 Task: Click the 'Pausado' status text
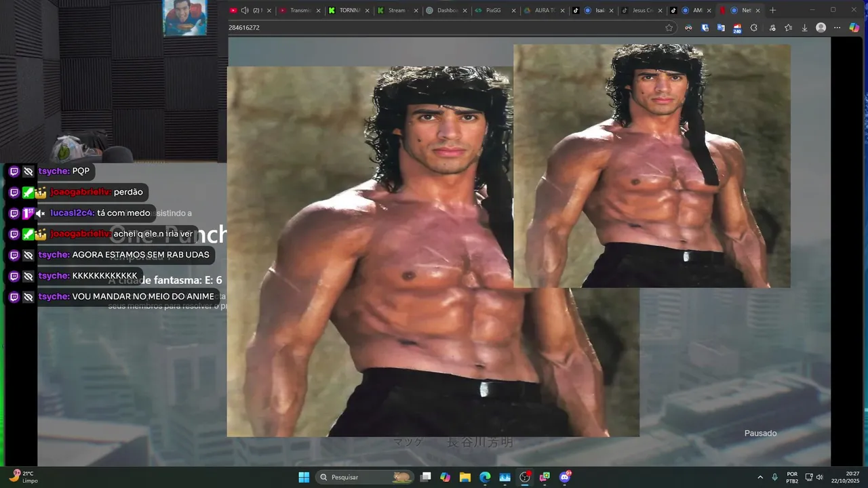[x=760, y=433]
